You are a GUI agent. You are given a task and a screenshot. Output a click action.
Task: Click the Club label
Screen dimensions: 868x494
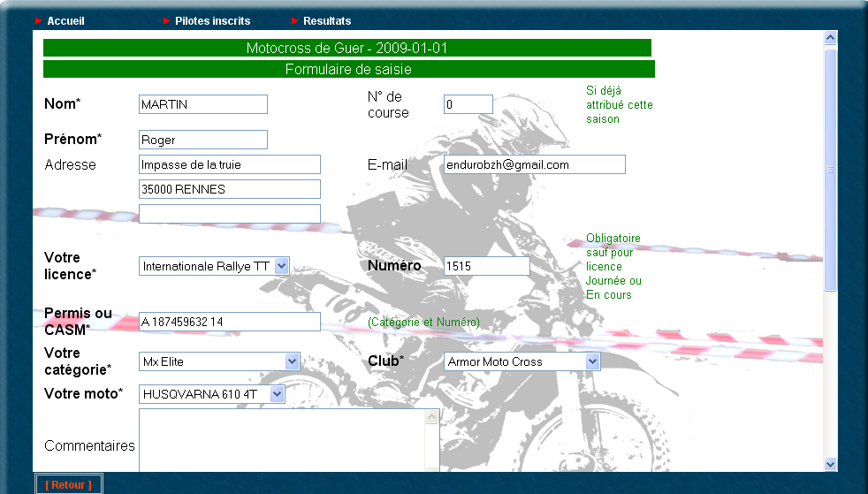[x=386, y=361]
